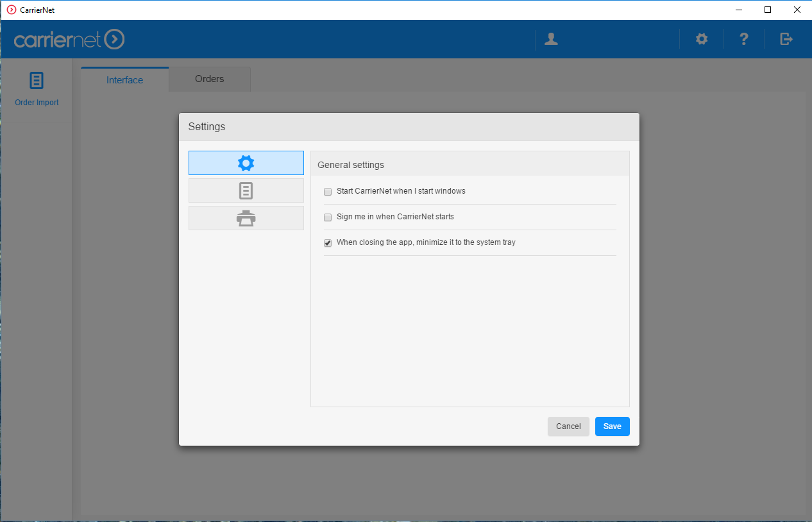
Task: Cancel the Settings dialog
Action: 568,426
